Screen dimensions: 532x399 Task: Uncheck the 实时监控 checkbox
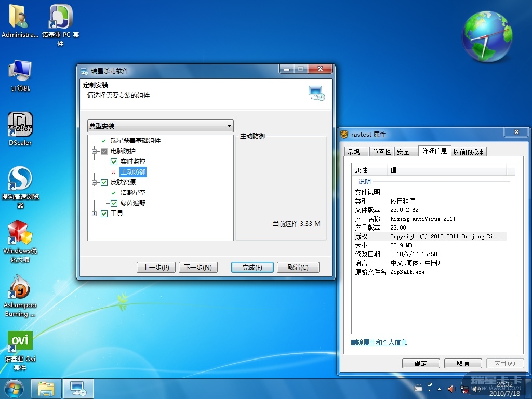[x=114, y=162]
